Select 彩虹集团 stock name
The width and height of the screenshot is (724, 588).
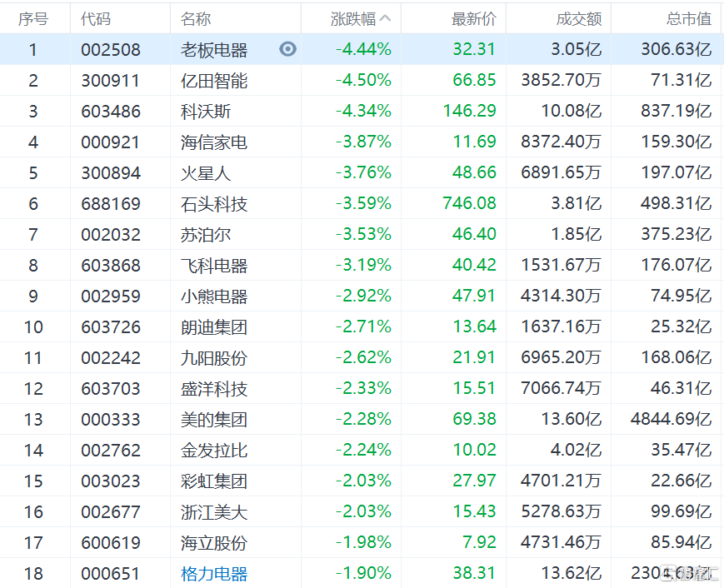(x=214, y=481)
